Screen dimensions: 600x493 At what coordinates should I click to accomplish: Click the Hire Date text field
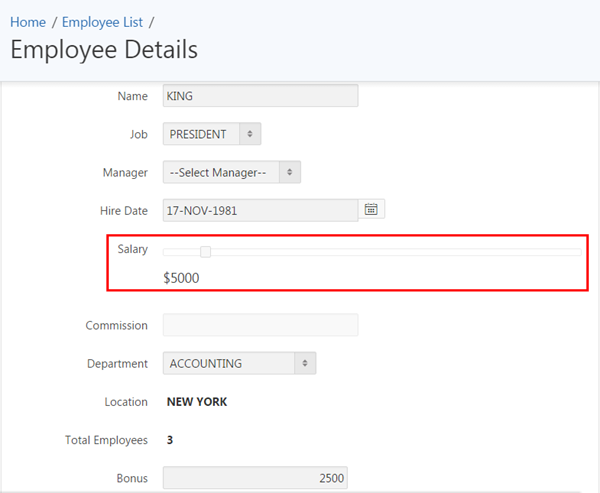[x=260, y=210]
